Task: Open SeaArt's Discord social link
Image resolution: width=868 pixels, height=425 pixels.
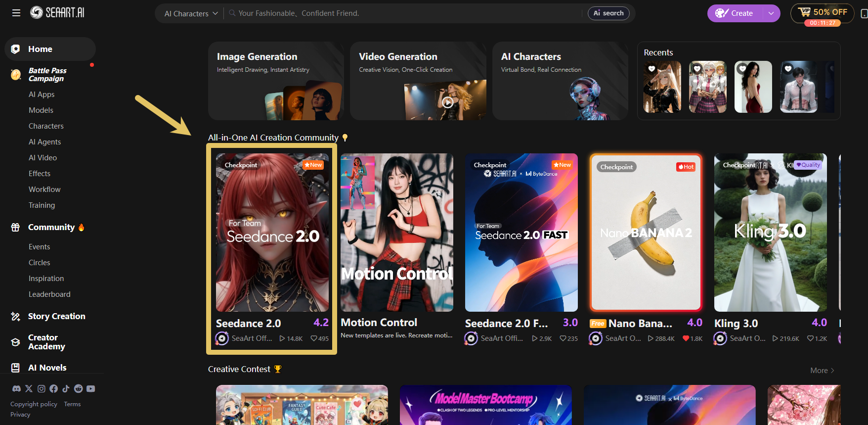Action: click(x=16, y=389)
